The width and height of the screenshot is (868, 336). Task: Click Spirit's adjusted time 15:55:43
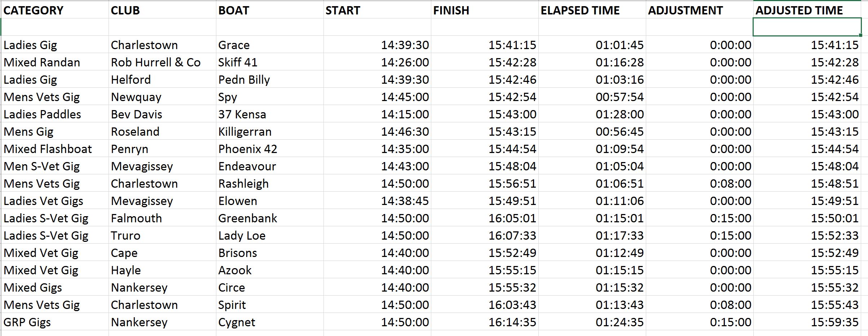tap(807, 305)
